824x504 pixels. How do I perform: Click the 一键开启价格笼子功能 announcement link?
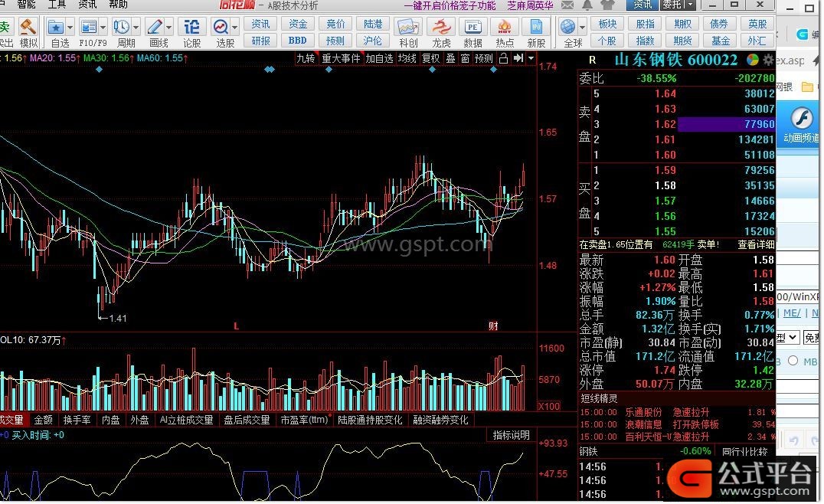click(450, 5)
